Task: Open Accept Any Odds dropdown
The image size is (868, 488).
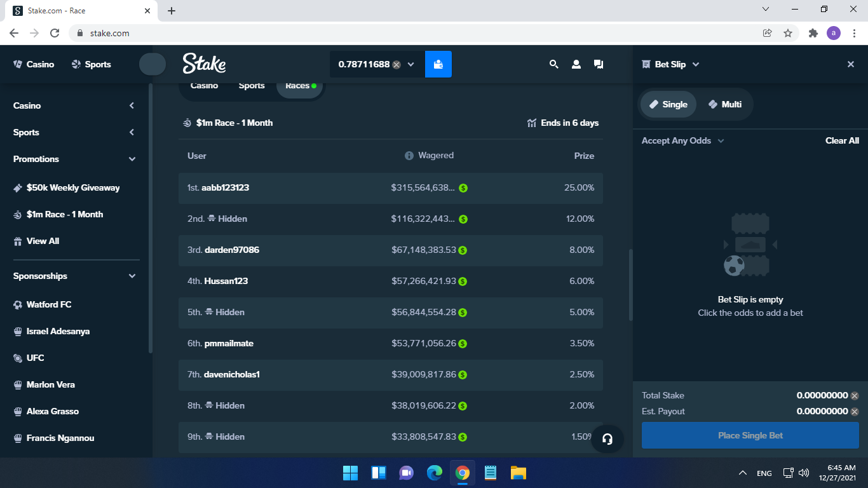Action: point(683,140)
